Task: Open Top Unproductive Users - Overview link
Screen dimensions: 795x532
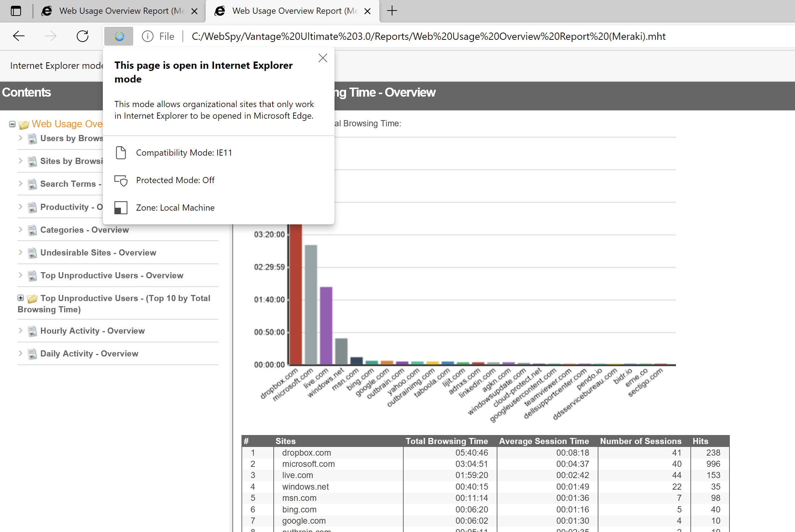Action: pos(112,275)
